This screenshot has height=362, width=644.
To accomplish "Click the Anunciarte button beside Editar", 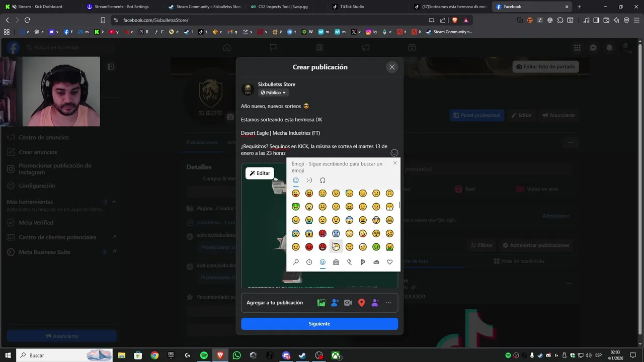I will pyautogui.click(x=558, y=115).
